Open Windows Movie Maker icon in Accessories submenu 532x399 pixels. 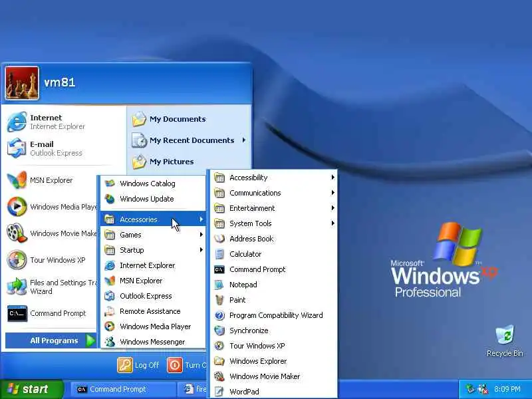219,376
